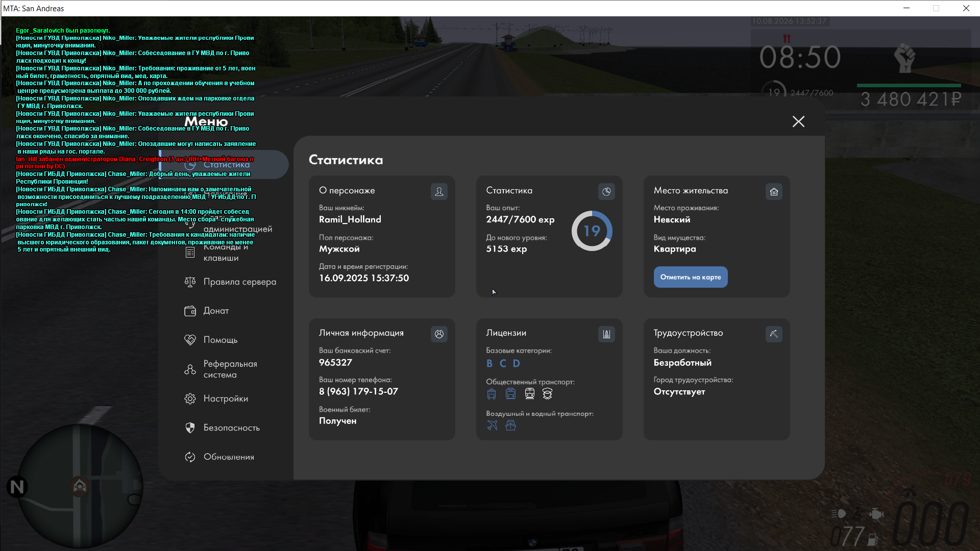Image resolution: width=980 pixels, height=551 pixels.
Task: Click the job title Безработный
Action: pos(682,363)
